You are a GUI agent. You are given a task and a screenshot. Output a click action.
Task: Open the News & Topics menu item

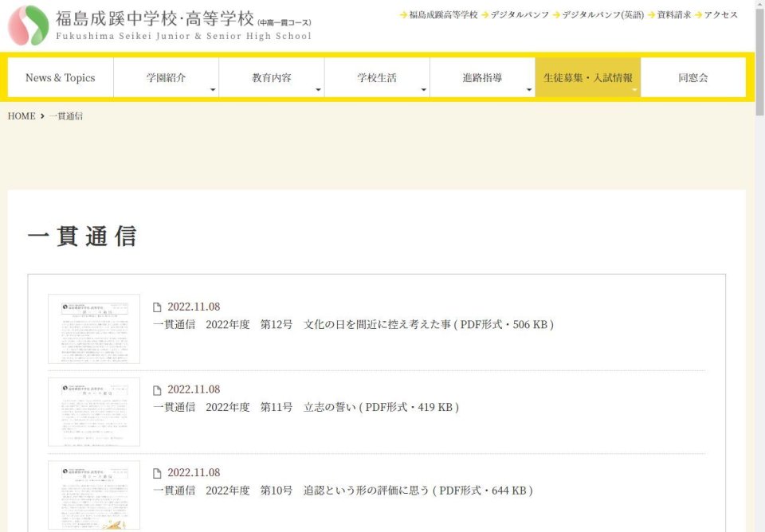coord(61,78)
